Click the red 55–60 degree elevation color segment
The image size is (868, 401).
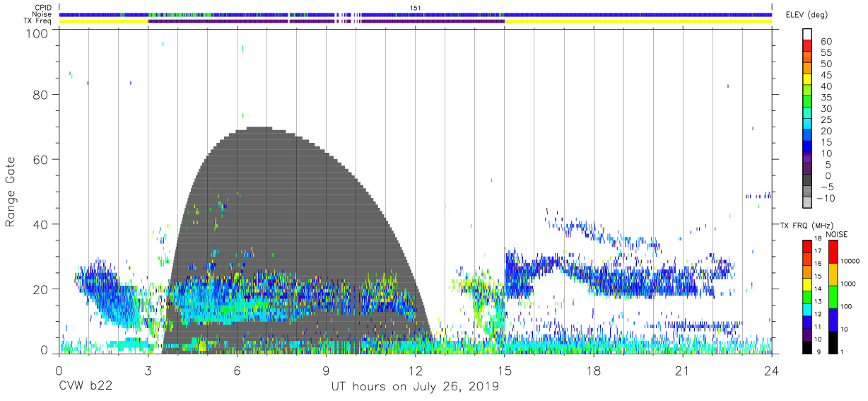[807, 47]
